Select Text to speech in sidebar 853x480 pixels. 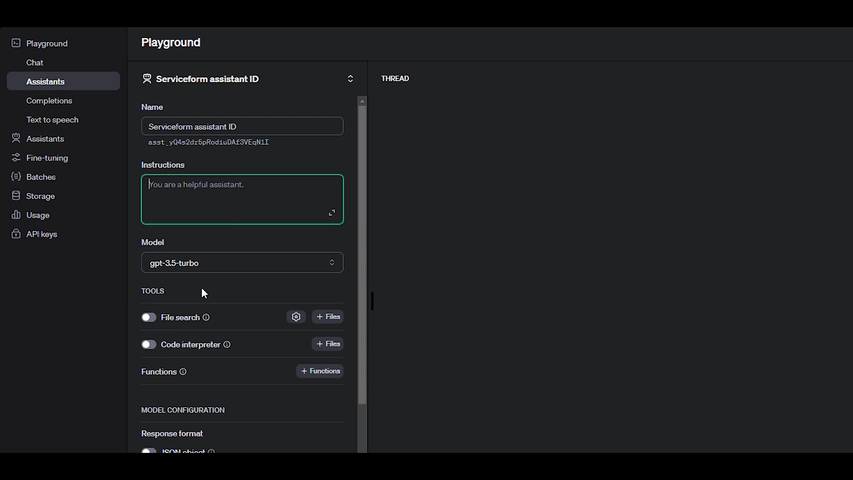coord(52,120)
